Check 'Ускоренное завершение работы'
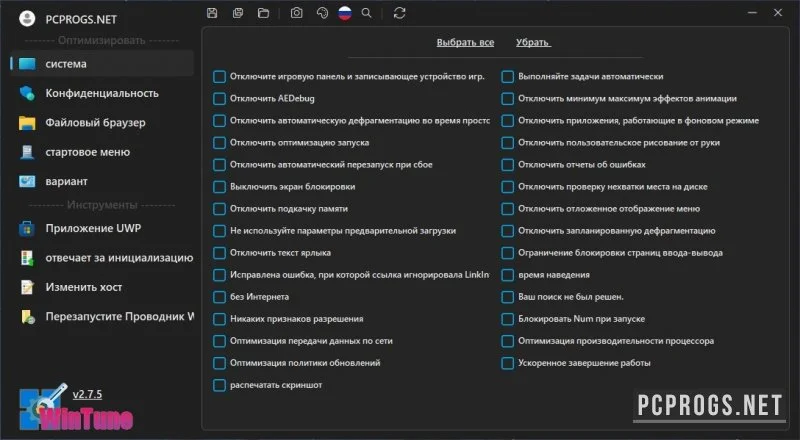This screenshot has width=800, height=440. point(508,363)
